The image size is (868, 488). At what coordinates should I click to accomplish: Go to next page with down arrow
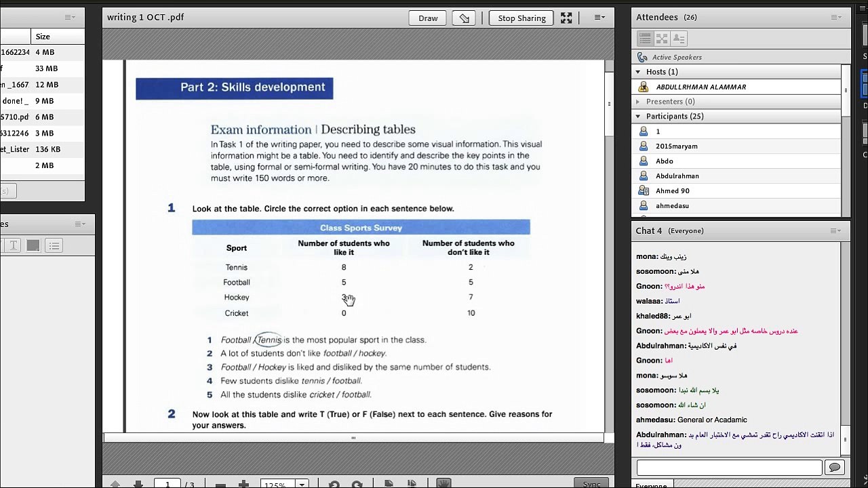(x=138, y=484)
